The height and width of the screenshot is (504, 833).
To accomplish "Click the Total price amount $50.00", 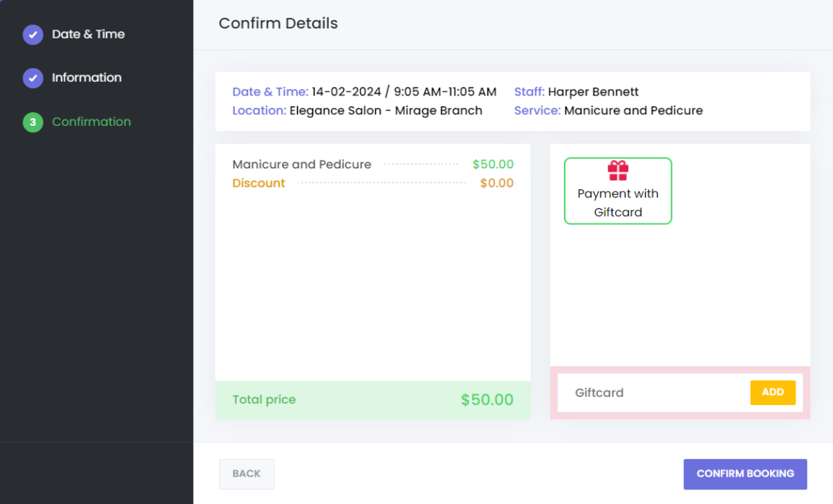I will click(487, 400).
